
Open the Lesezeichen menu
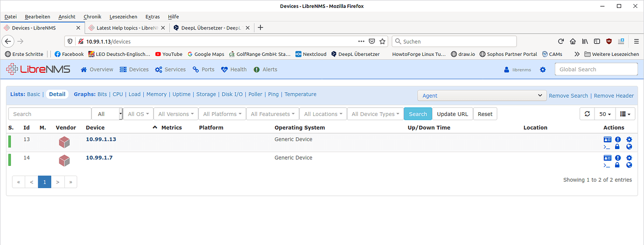[124, 17]
